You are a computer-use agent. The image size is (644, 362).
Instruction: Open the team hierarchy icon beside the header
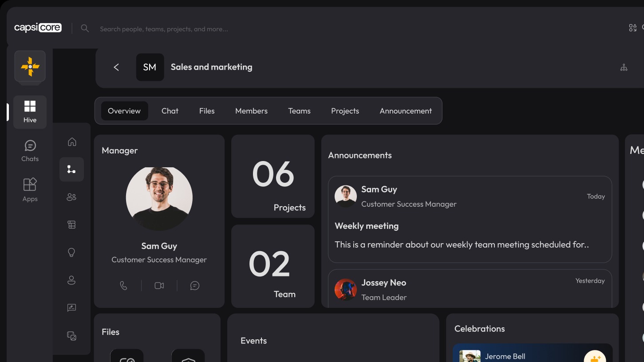point(624,67)
